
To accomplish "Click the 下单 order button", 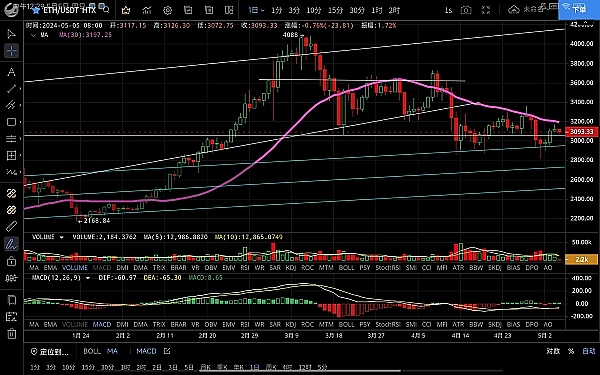I will (x=579, y=10).
